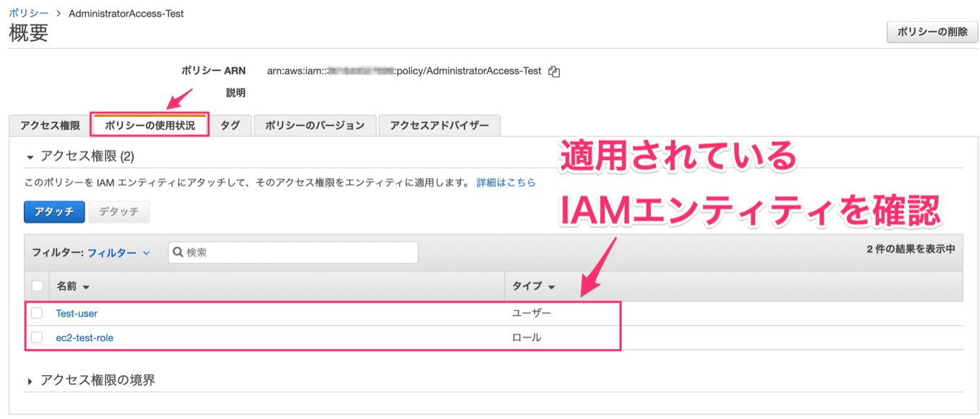Open the ec2-test-role entity link

pos(85,336)
